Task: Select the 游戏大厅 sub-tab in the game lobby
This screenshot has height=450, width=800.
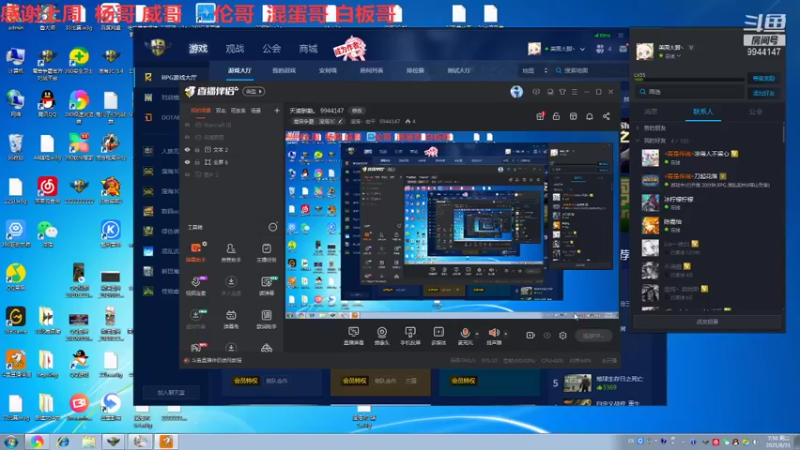Action: pyautogui.click(x=239, y=70)
